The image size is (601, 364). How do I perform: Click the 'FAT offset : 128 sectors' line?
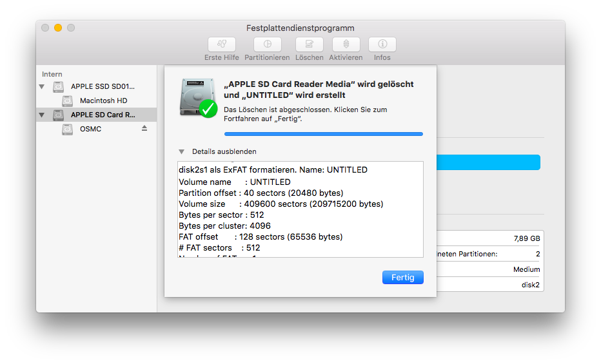(x=261, y=237)
